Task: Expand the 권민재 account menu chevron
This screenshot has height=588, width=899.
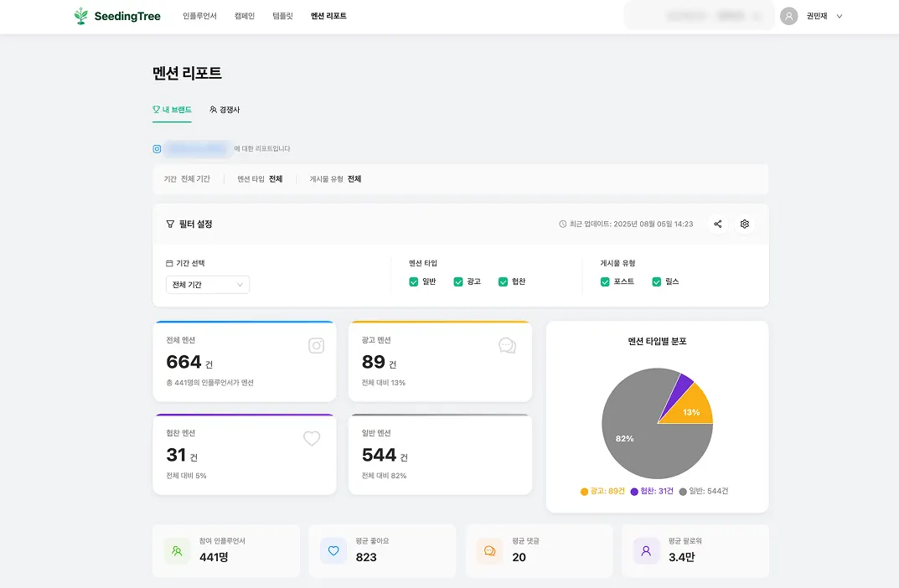Action: coord(840,16)
